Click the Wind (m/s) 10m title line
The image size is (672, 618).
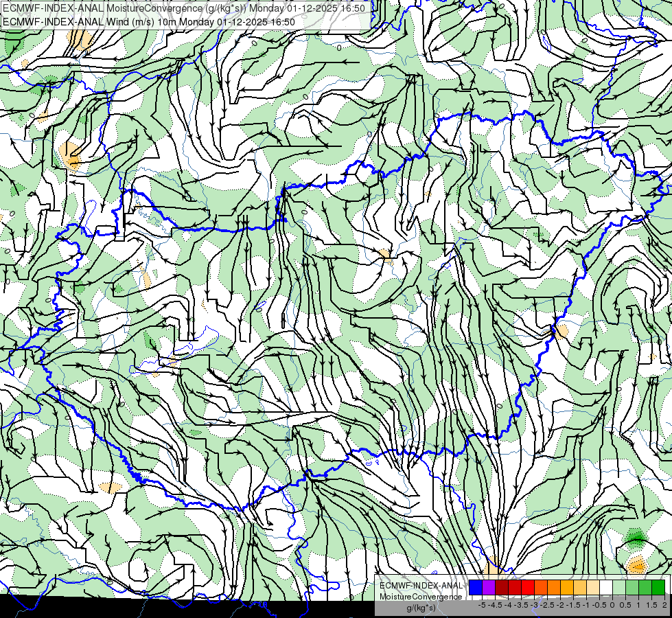click(149, 22)
